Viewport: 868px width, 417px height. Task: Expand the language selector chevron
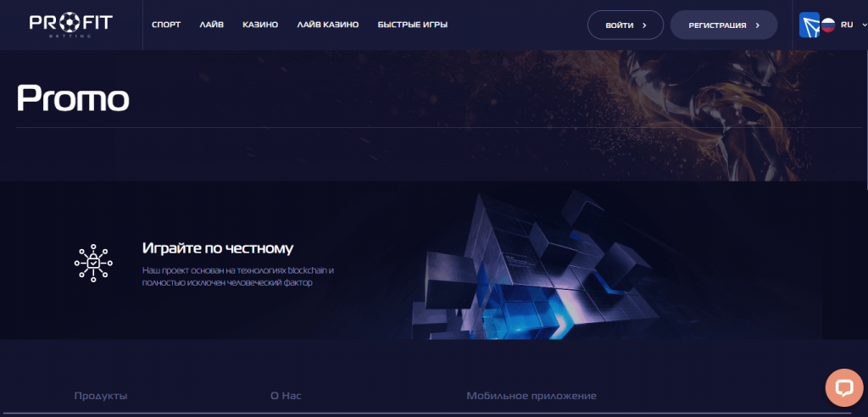[864, 25]
